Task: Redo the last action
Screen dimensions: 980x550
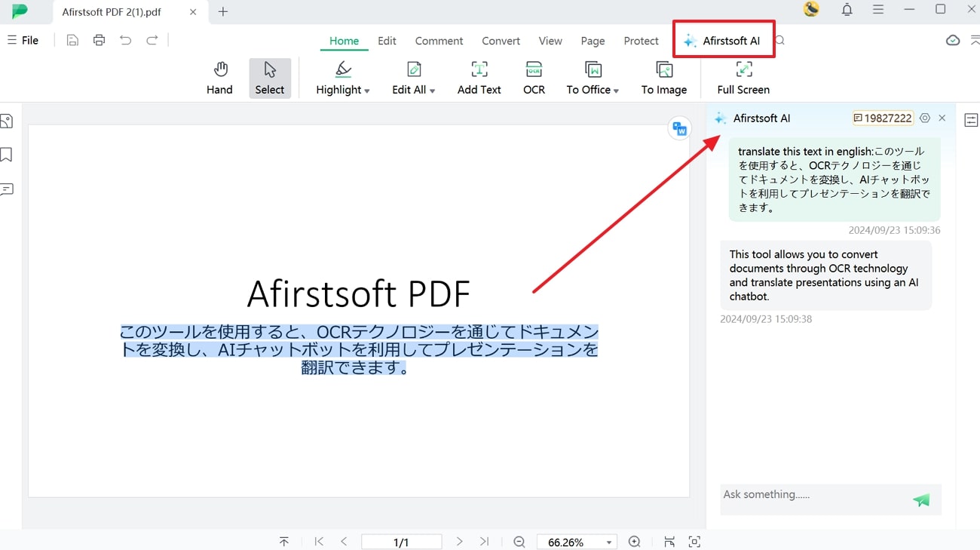Action: pyautogui.click(x=152, y=40)
